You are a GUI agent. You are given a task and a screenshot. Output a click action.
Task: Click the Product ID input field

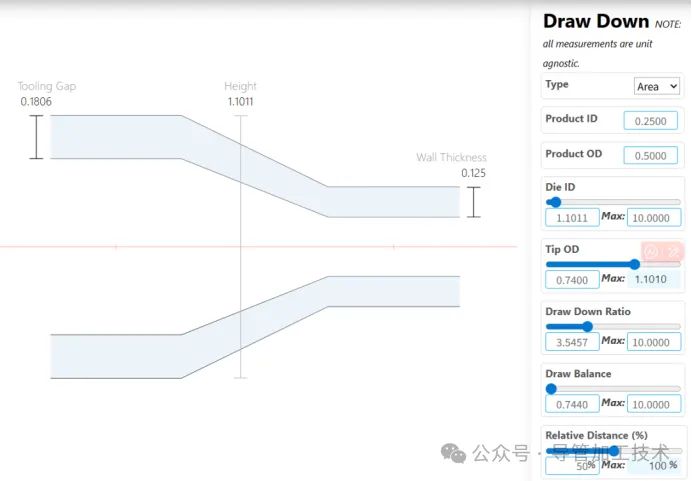pyautogui.click(x=650, y=121)
